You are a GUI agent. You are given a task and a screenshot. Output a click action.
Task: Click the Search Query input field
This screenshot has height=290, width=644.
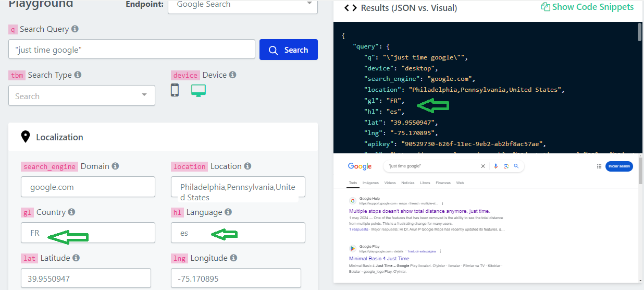[132, 50]
